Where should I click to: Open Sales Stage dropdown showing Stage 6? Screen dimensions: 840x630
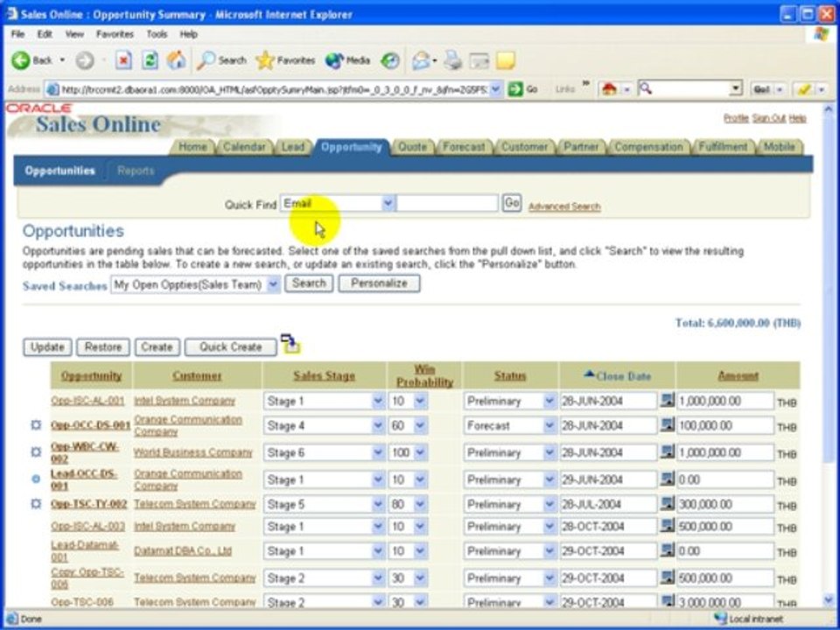pos(378,452)
